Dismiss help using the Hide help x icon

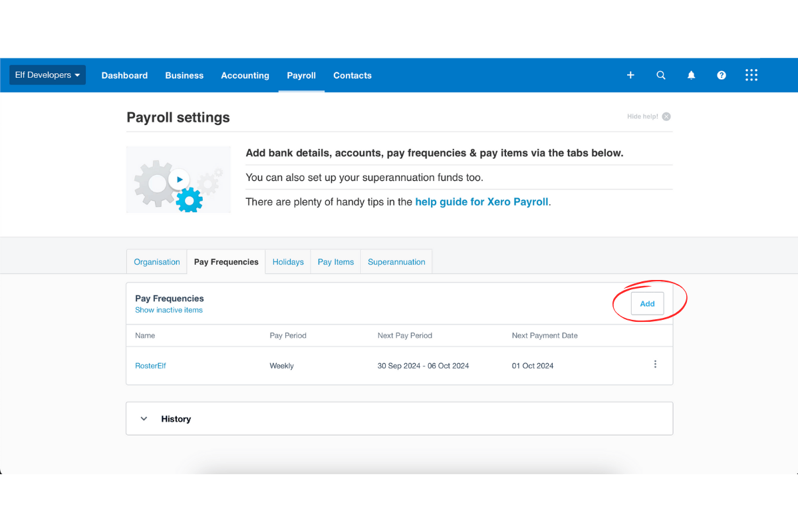tap(666, 116)
